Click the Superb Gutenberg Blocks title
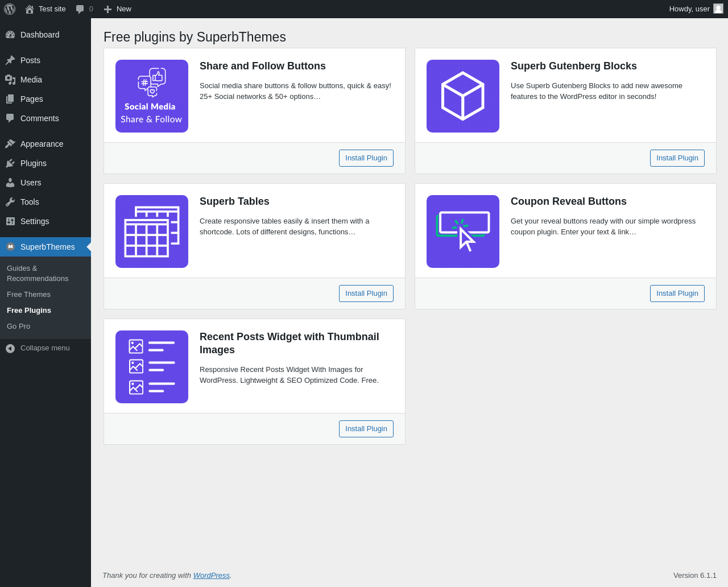This screenshot has width=728, height=587. coord(574,66)
